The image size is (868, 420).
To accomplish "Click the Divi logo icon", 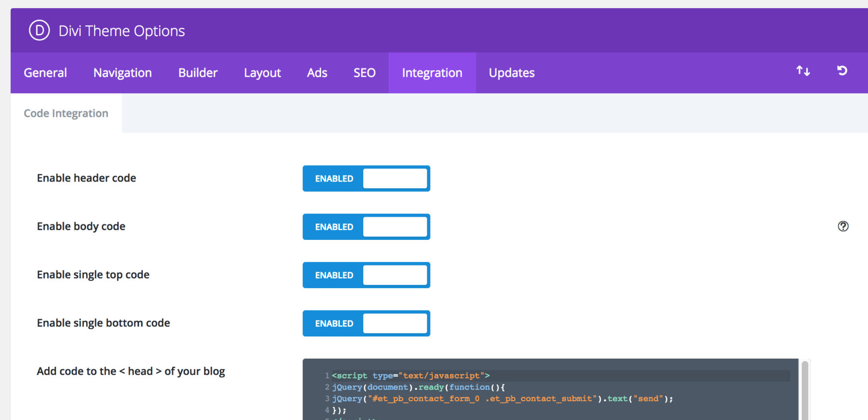I will coord(40,30).
